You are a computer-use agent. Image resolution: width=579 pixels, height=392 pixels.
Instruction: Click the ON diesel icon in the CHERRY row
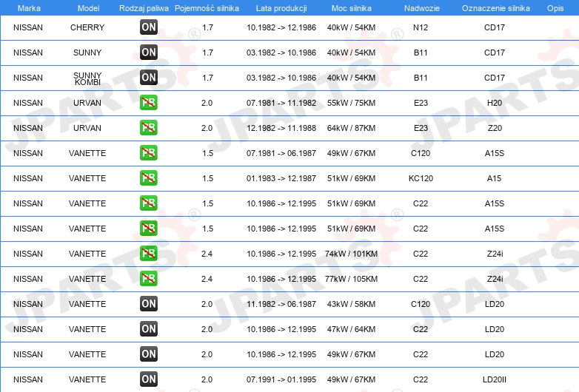(x=148, y=27)
